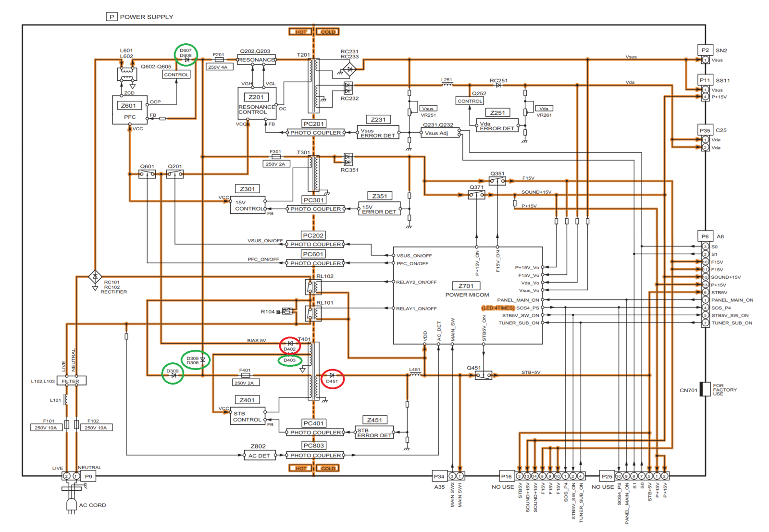Image resolution: width=769 pixels, height=532 pixels.
Task: Select the TUNER_SUB_ON label at P6
Action: tap(732, 323)
